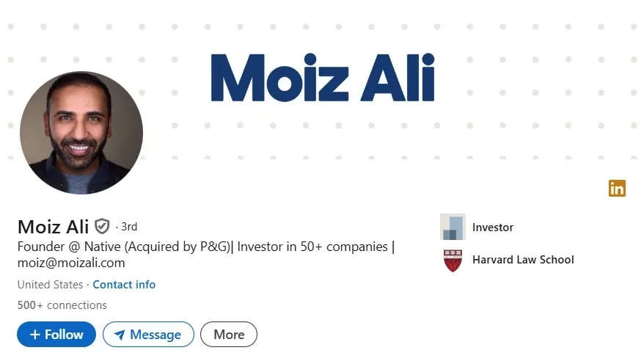Open Moiz Ali's profile photo

coord(81,133)
